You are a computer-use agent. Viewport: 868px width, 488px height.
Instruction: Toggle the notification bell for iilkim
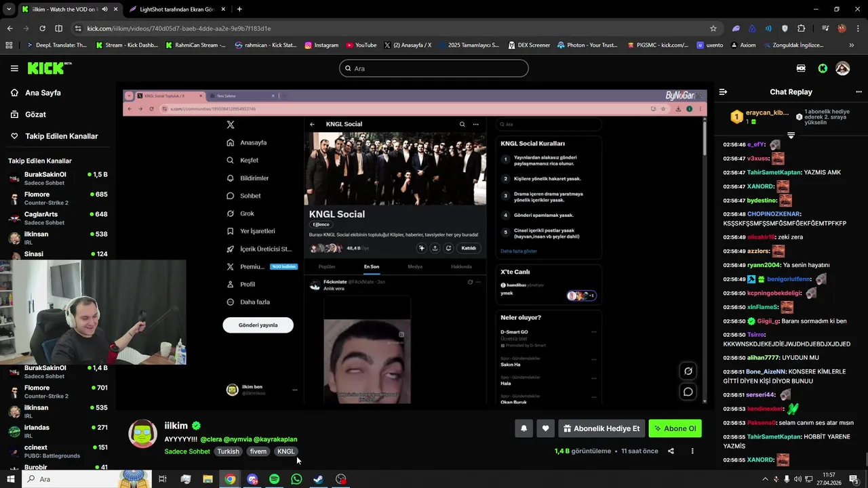(524, 428)
